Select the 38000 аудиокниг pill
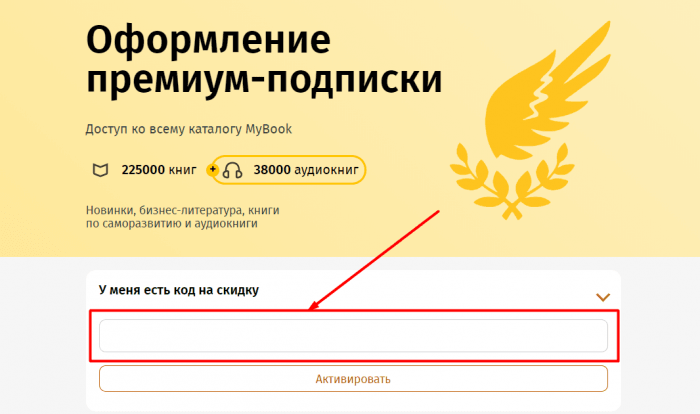 click(292, 170)
